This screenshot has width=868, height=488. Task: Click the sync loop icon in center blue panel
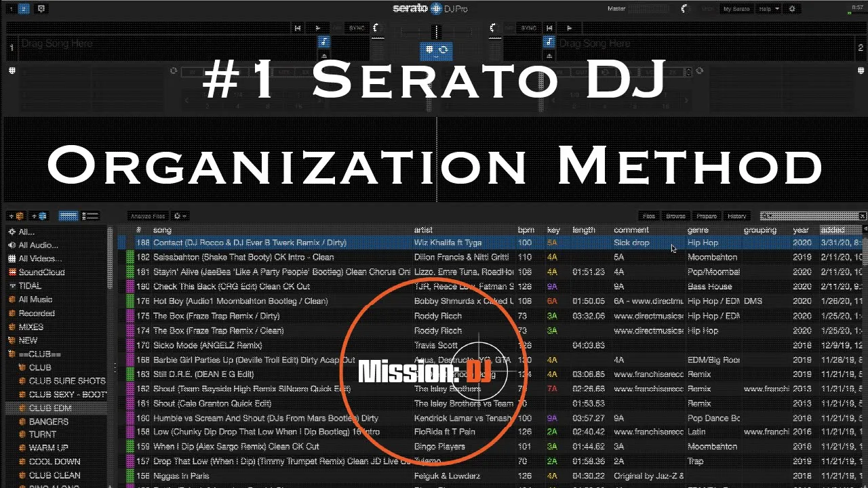coord(443,49)
